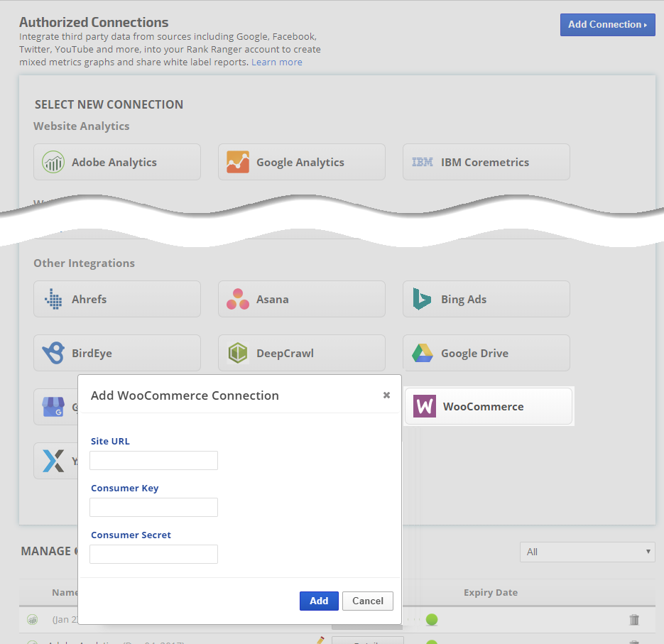Close the Add WooCommerce Connection dialog

pyautogui.click(x=386, y=395)
